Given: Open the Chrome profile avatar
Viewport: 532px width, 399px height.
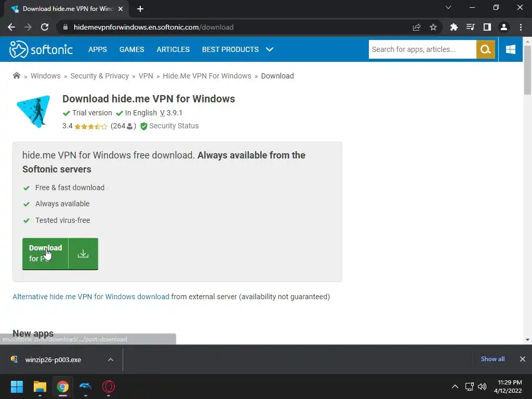Looking at the screenshot, I should coord(504,27).
